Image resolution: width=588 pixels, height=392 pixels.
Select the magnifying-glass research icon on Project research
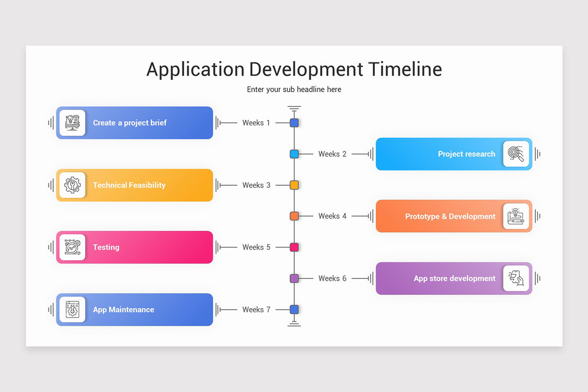pos(516,154)
